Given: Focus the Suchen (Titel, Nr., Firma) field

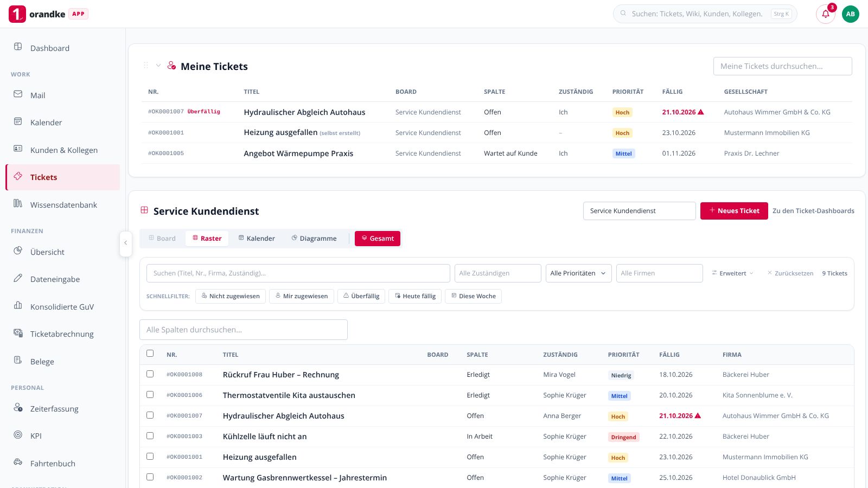Looking at the screenshot, I should (x=298, y=273).
